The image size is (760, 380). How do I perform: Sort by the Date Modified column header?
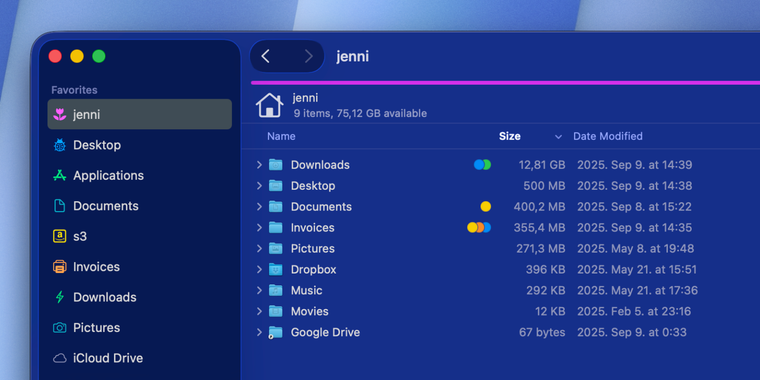pyautogui.click(x=608, y=136)
